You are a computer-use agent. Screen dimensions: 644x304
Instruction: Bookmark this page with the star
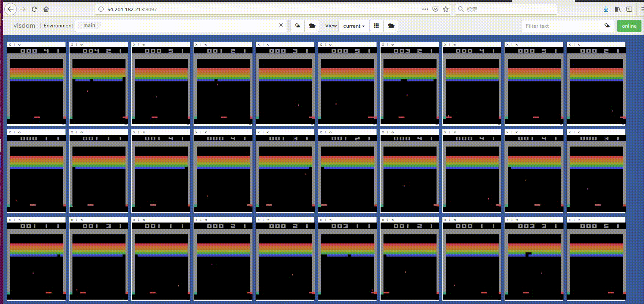tap(446, 9)
